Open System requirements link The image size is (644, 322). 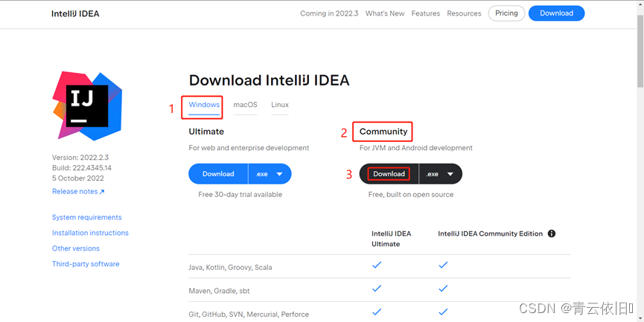tap(86, 217)
